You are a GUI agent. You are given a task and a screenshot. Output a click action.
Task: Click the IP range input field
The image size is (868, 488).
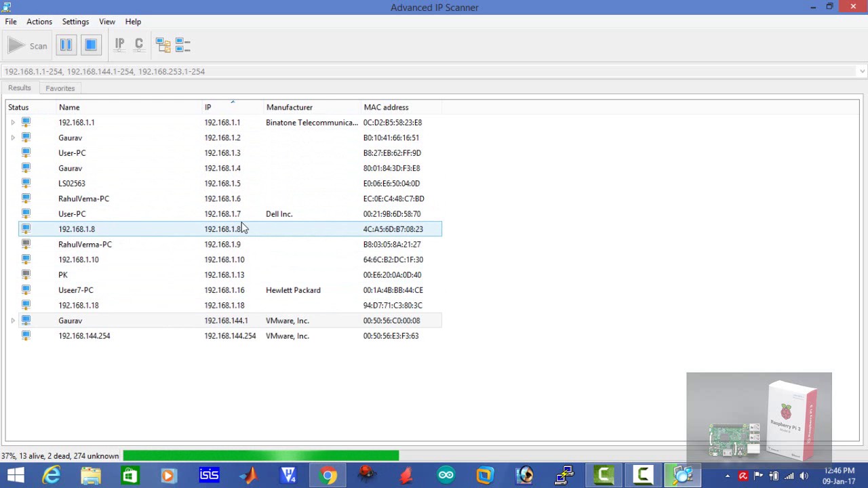[429, 71]
